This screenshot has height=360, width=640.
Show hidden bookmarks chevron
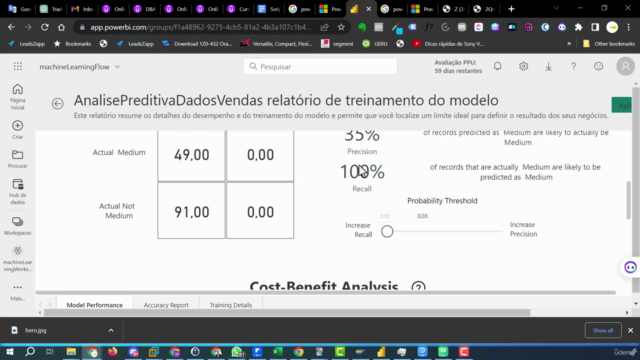click(x=569, y=44)
